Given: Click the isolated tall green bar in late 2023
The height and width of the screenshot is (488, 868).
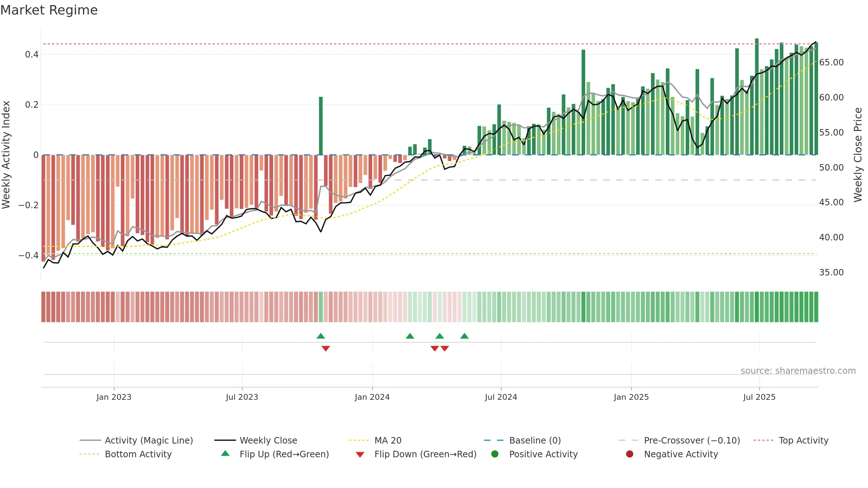Looking at the screenshot, I should point(321,126).
